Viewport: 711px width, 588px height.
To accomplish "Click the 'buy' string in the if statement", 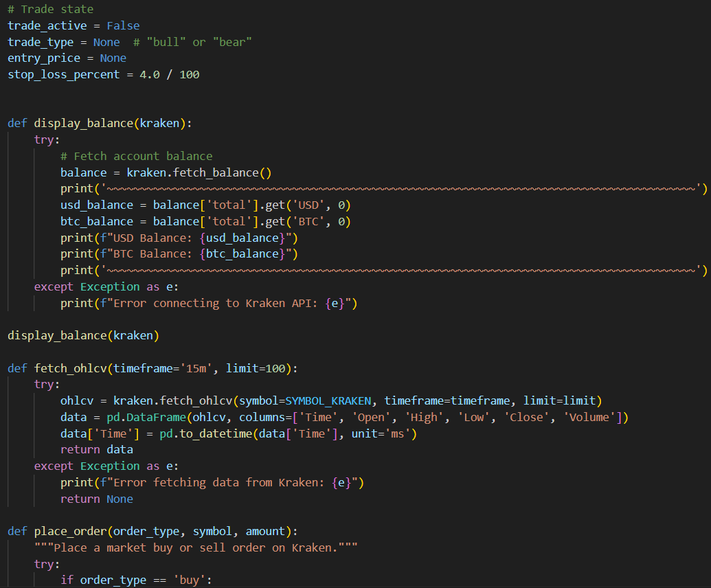I will point(190,580).
